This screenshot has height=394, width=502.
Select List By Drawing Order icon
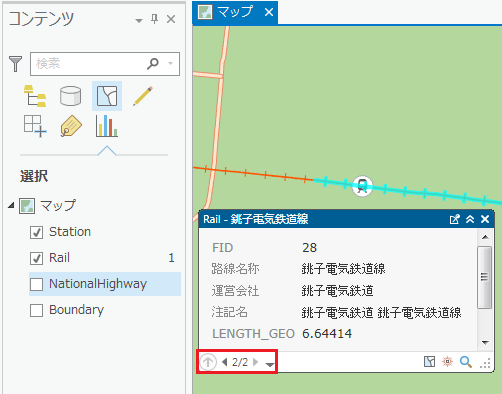click(x=35, y=96)
